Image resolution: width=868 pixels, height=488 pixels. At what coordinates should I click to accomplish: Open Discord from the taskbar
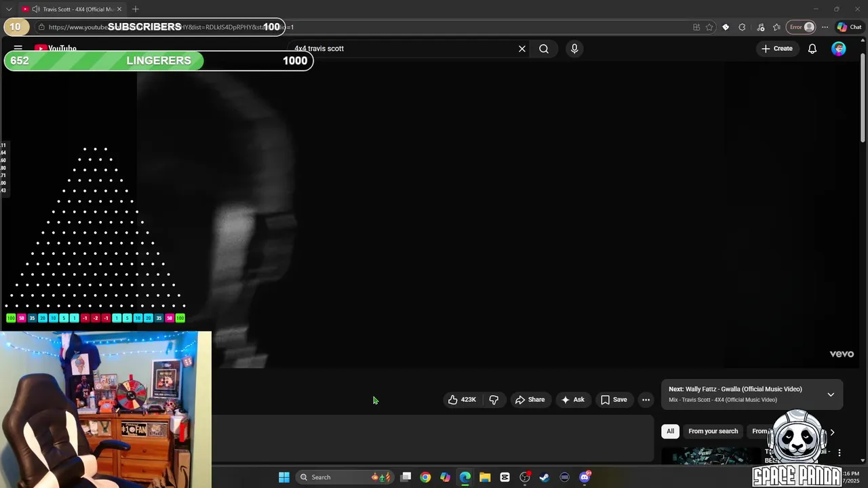click(585, 477)
